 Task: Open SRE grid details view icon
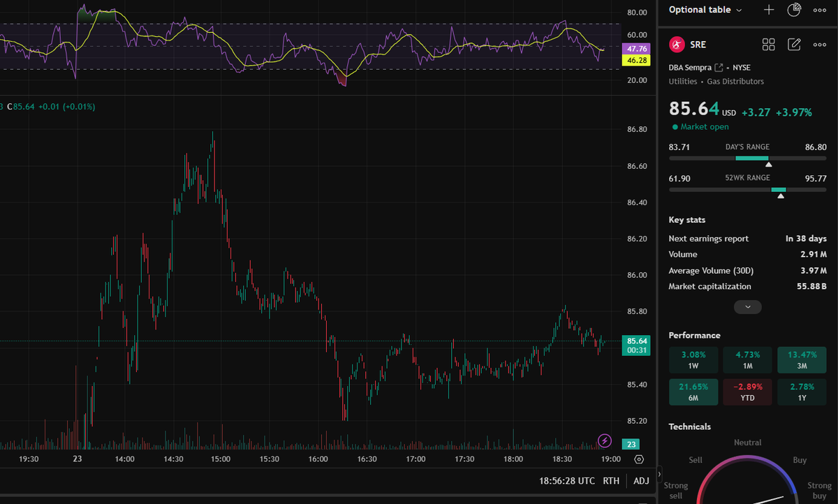pos(769,45)
